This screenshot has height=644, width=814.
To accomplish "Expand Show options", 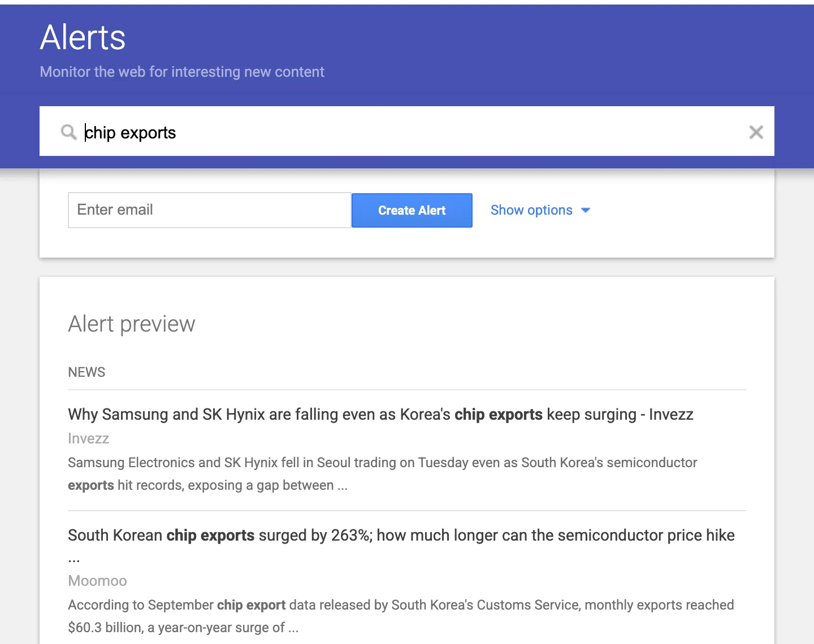I will coord(540,210).
